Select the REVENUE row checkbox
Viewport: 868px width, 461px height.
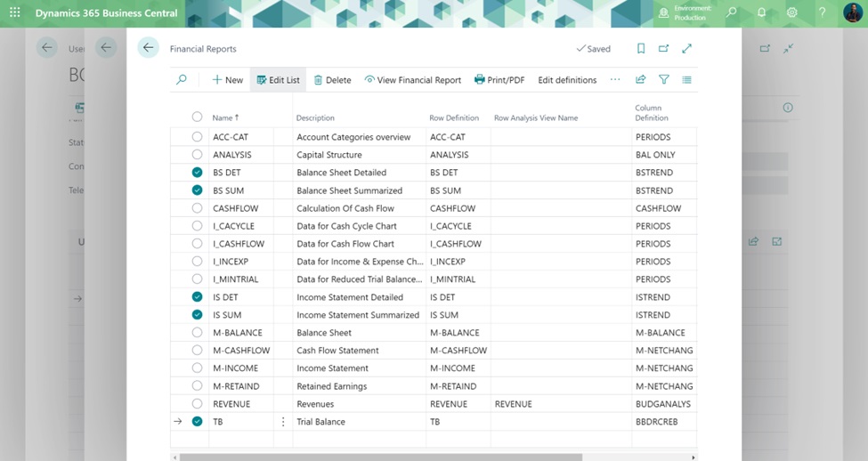click(197, 404)
